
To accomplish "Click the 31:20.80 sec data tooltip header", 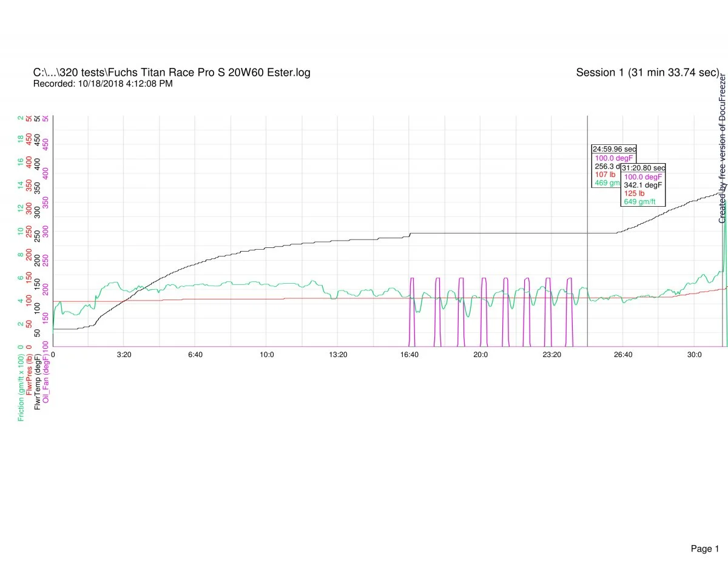I will coord(643,167).
